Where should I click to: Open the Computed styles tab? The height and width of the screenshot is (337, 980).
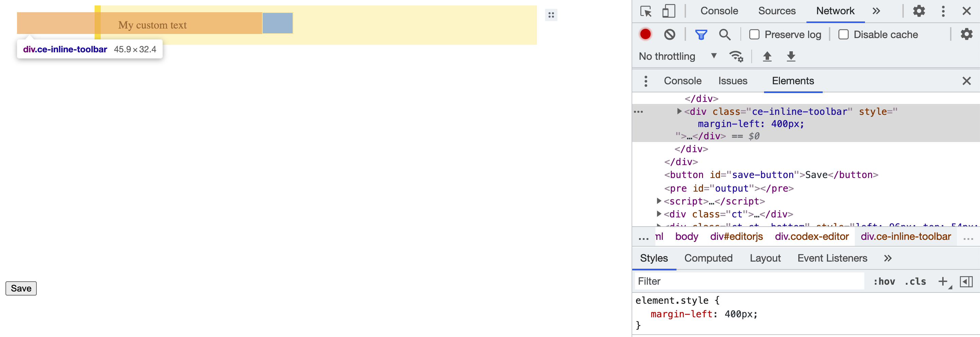[708, 258]
